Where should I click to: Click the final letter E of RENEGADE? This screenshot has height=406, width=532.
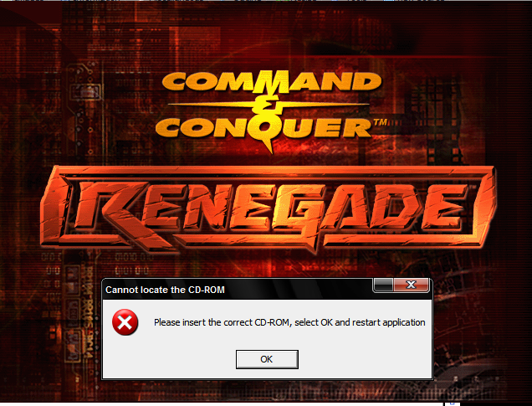pos(444,208)
